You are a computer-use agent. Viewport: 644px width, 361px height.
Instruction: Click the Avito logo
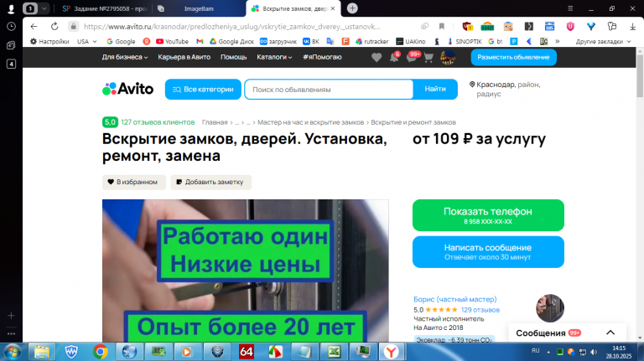(127, 89)
